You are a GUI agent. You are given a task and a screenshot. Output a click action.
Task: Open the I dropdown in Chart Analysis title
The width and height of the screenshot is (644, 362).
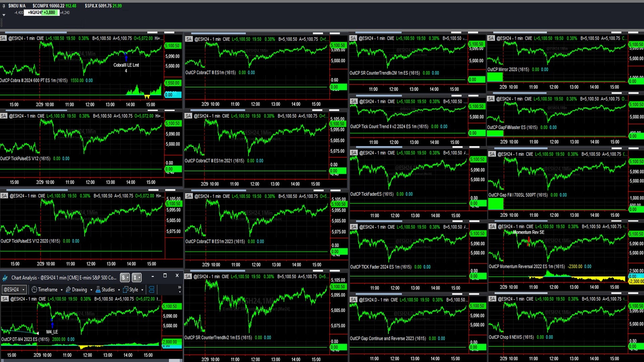point(137,278)
